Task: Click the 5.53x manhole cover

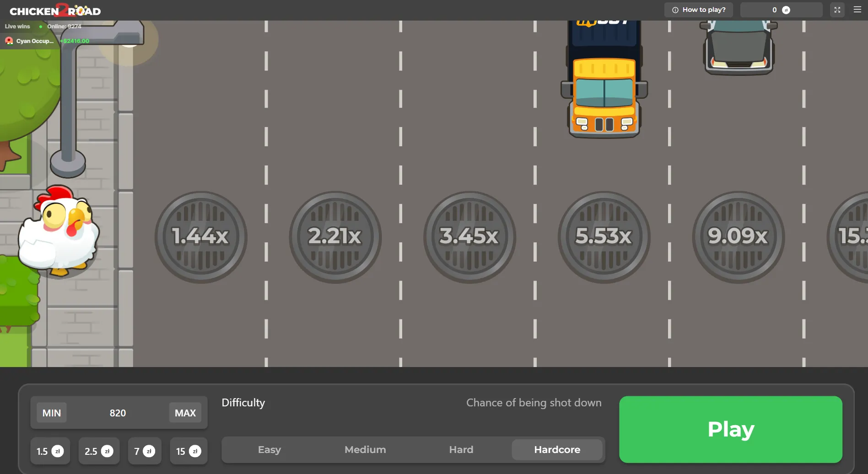Action: click(x=604, y=237)
